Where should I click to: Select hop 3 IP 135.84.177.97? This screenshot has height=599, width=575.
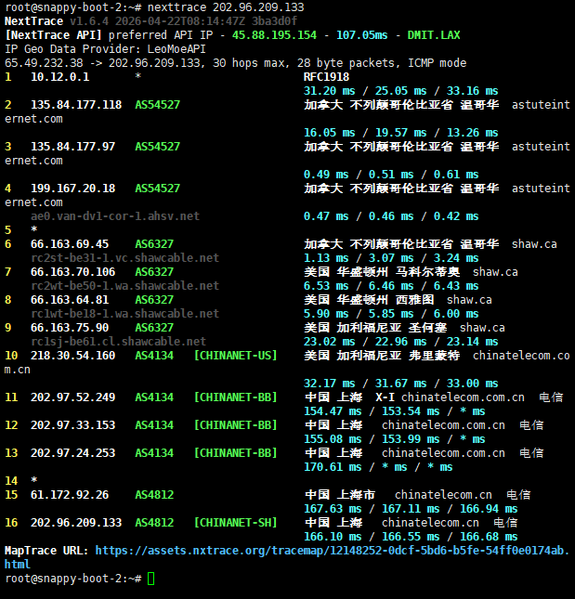click(73, 146)
